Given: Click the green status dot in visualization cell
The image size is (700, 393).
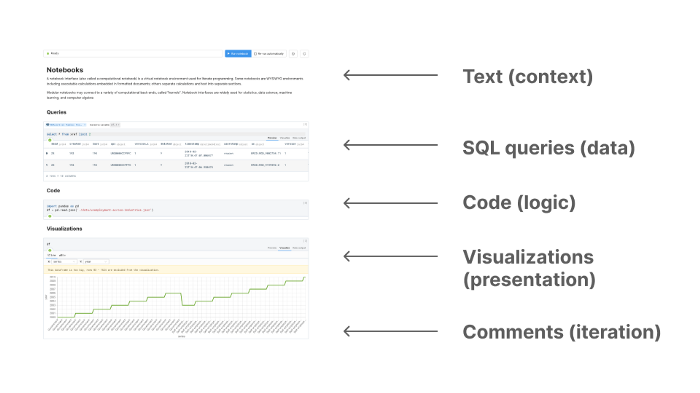Looking at the screenshot, I should pos(50,250).
